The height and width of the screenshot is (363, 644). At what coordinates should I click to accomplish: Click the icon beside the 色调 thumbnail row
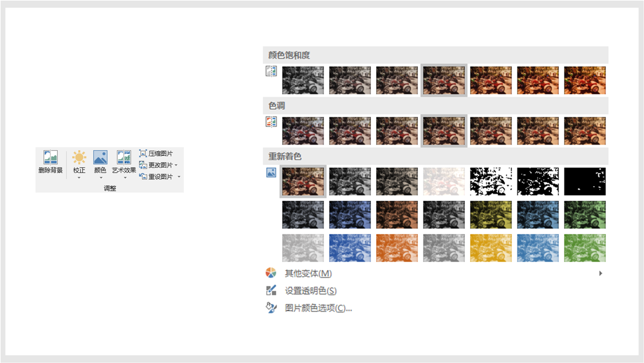pyautogui.click(x=271, y=122)
